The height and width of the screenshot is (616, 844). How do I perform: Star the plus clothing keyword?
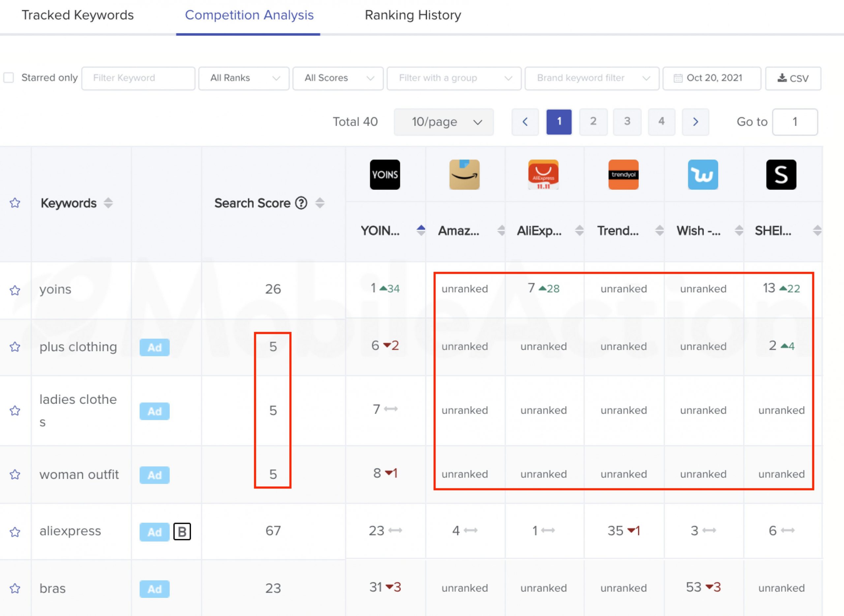pos(15,347)
